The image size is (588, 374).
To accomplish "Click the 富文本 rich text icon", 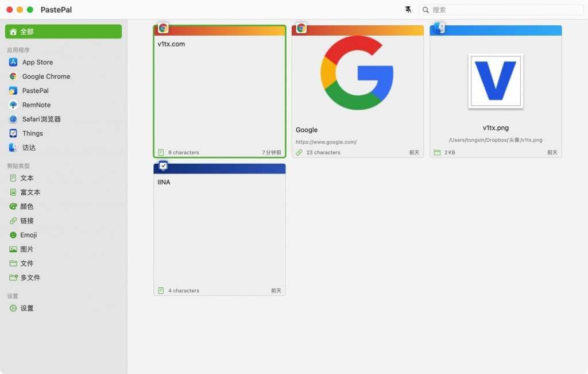I will pyautogui.click(x=13, y=192).
